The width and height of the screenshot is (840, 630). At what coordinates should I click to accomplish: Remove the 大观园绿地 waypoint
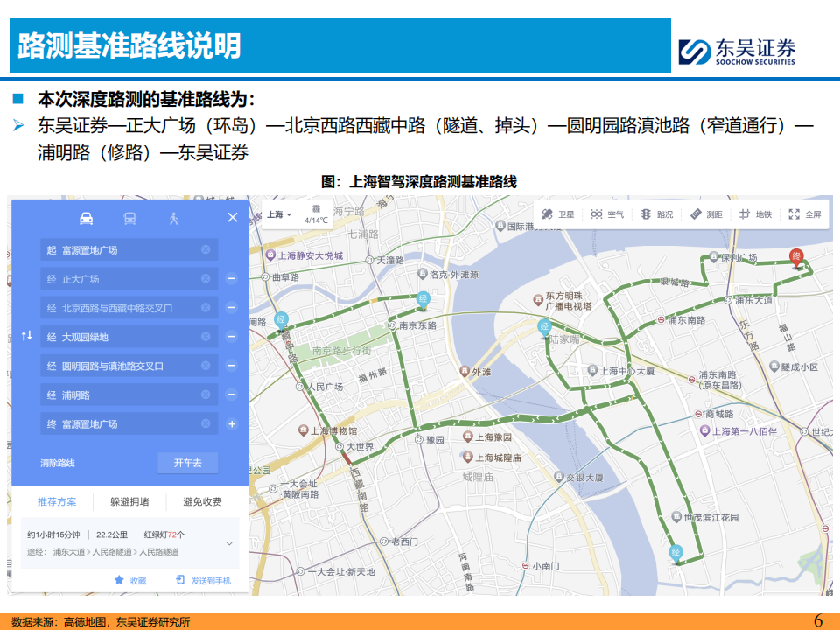[x=231, y=336]
